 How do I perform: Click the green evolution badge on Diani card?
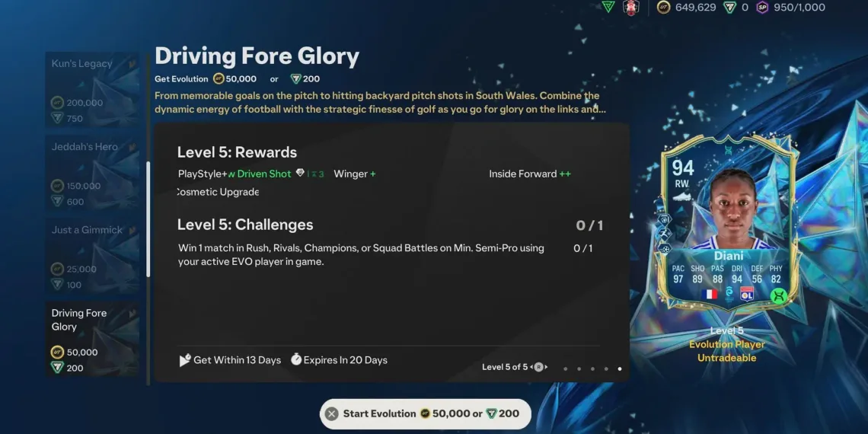pos(778,295)
